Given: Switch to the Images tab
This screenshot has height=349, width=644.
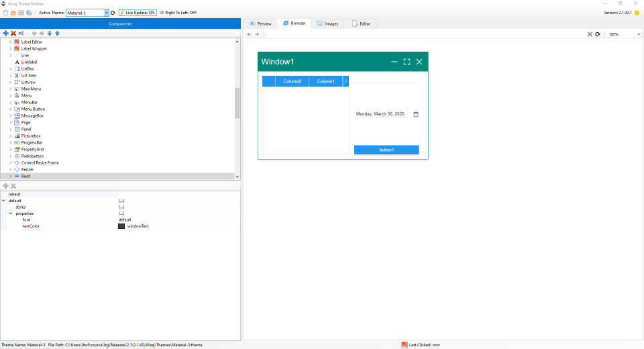Looking at the screenshot, I should click(x=327, y=23).
